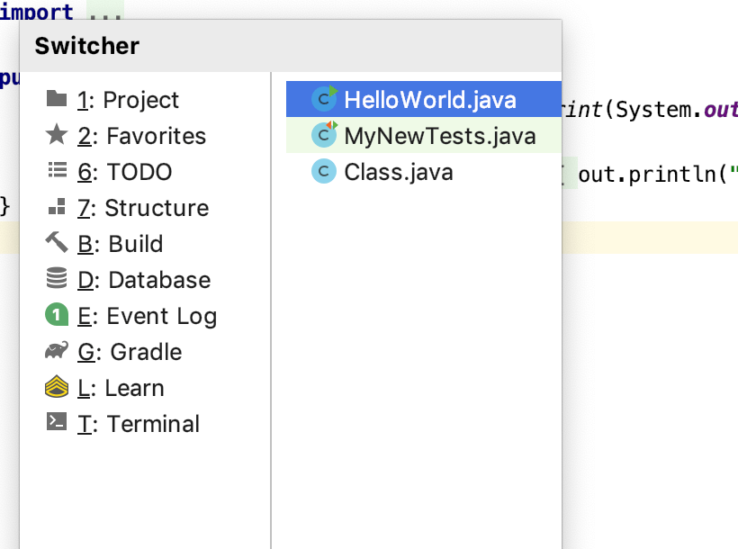Click the Structure blocks icon
756x549 pixels.
(x=58, y=206)
